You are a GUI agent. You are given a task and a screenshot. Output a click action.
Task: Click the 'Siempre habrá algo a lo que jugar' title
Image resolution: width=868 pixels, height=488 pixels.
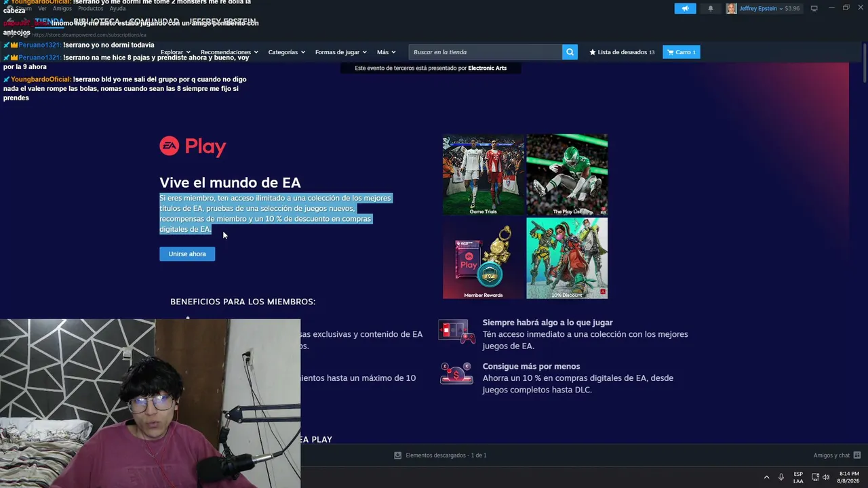click(x=547, y=323)
